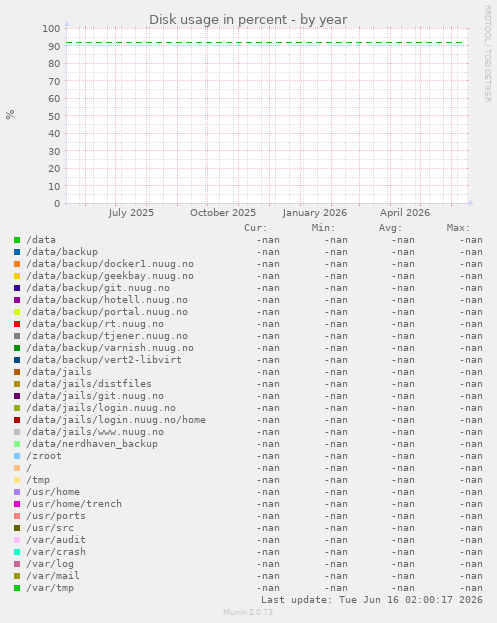Select /data/backup/geekbay.nuug.no label

click(110, 276)
